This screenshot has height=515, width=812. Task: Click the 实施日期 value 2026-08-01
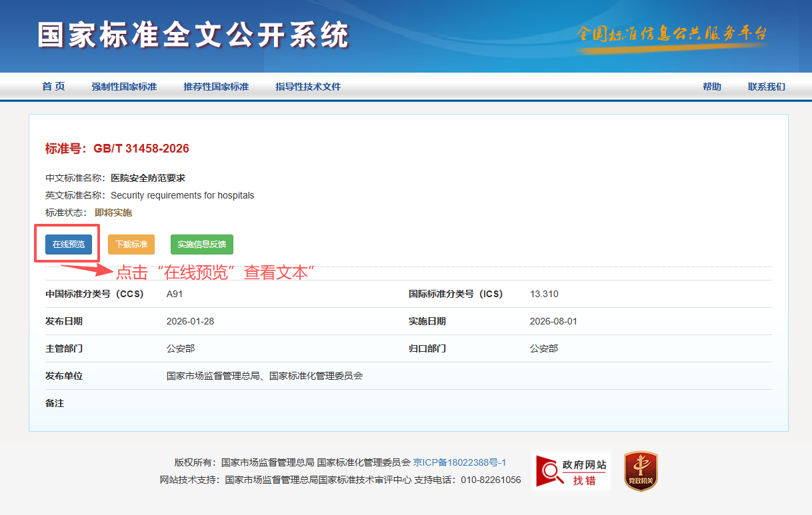(553, 321)
